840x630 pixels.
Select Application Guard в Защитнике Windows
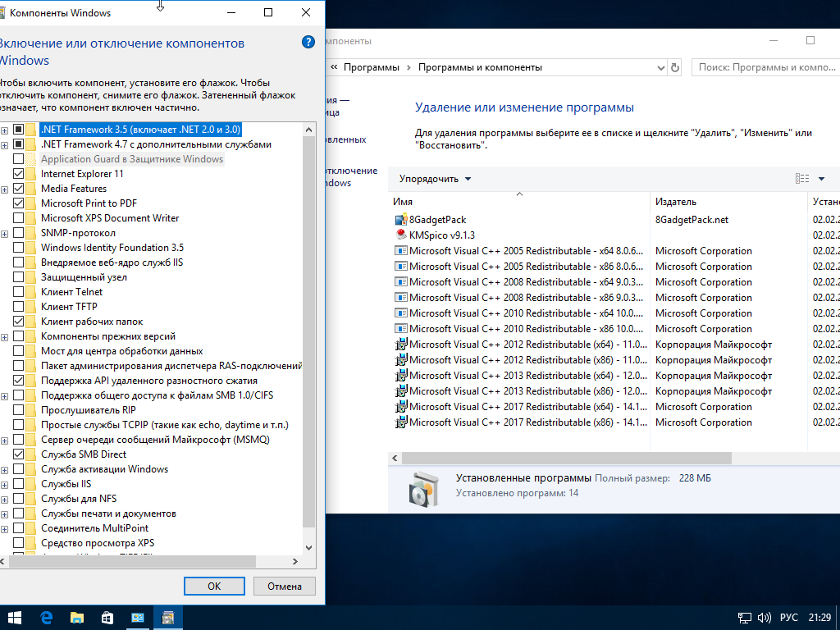click(132, 159)
